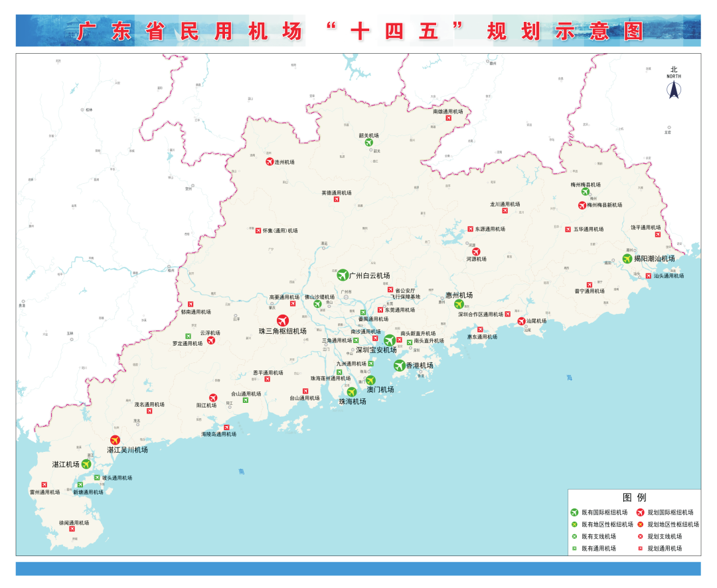Click the 河源机场 text label
Viewport: 717px width, 588px height.
pos(476,259)
